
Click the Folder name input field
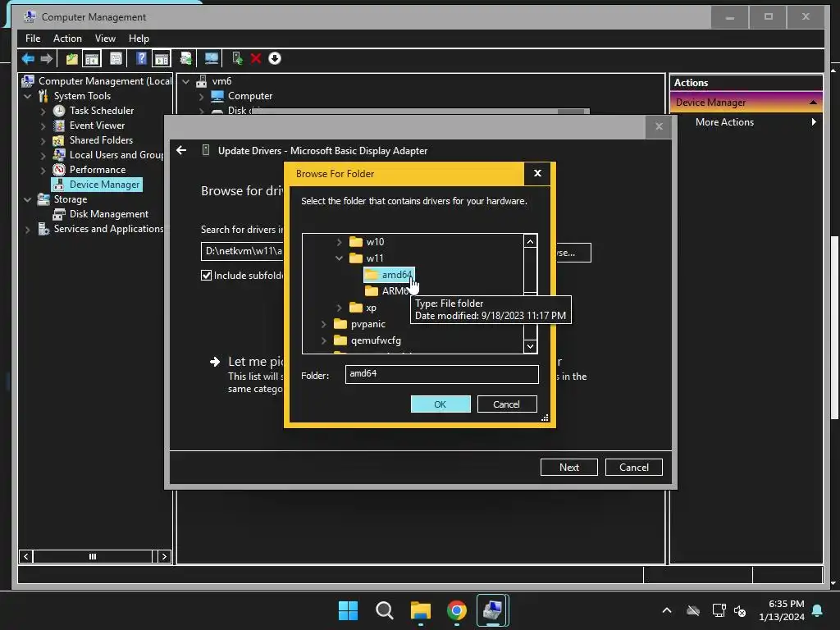point(441,374)
